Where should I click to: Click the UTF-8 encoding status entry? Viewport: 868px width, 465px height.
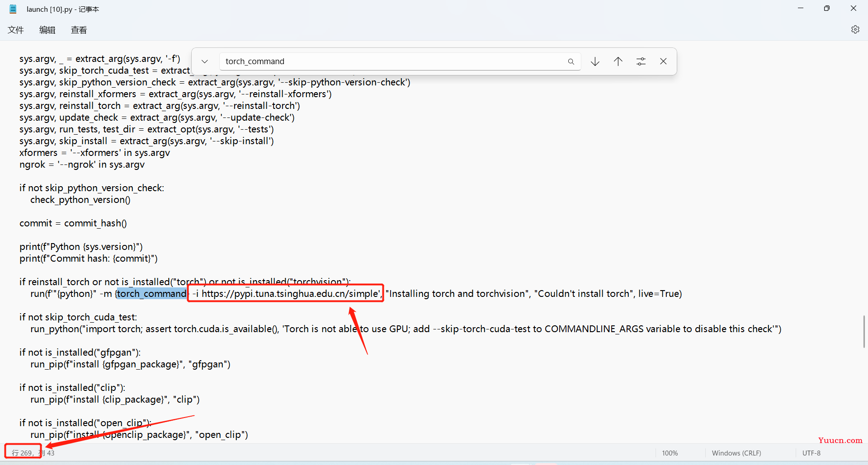[x=811, y=453]
